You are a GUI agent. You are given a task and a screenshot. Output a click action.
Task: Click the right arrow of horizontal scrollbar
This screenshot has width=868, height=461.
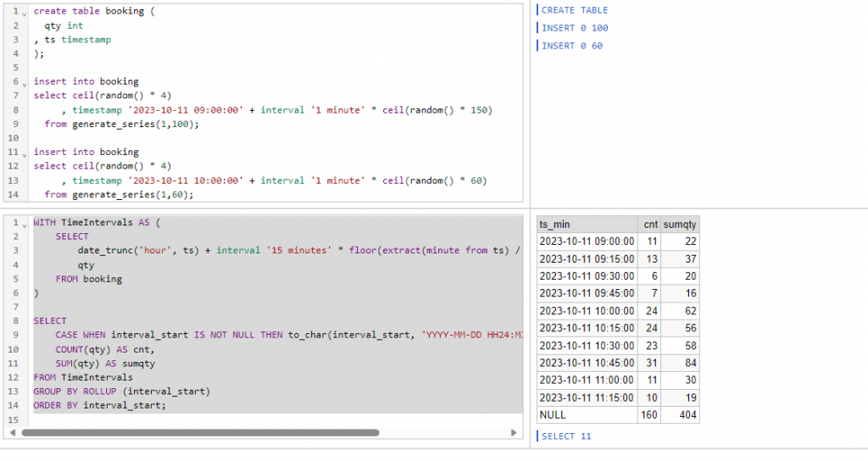click(514, 433)
